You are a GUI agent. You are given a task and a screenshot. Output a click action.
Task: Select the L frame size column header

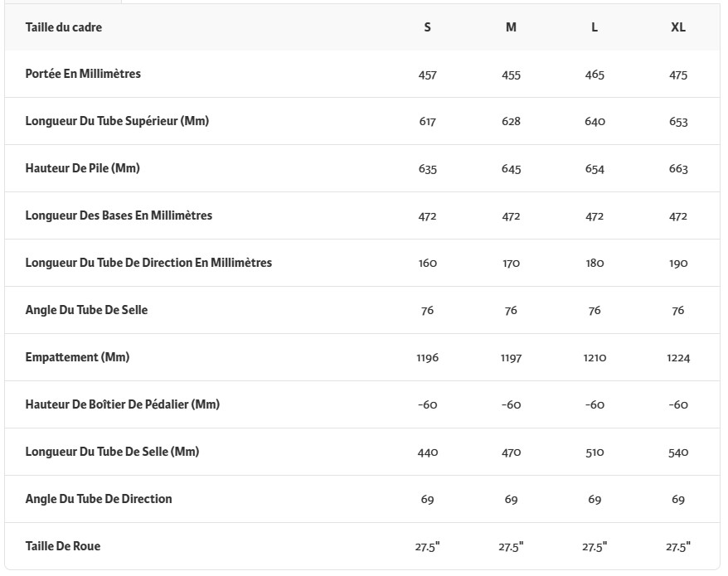(x=595, y=27)
